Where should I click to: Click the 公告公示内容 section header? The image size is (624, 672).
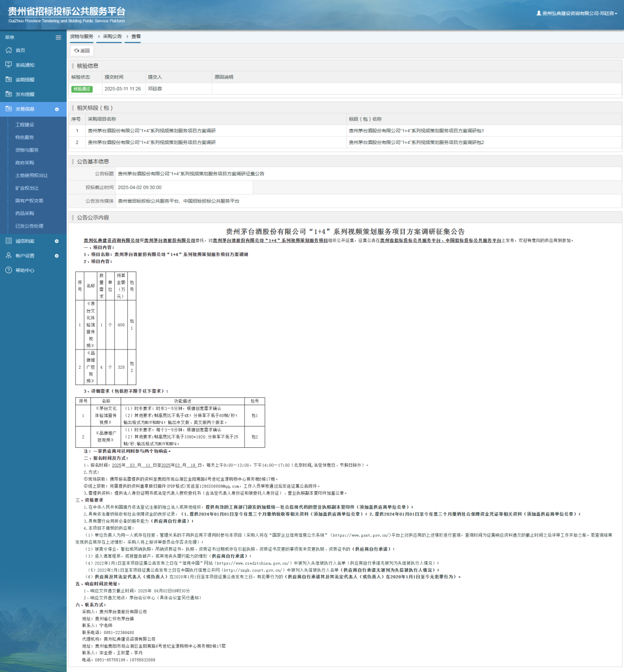[93, 218]
